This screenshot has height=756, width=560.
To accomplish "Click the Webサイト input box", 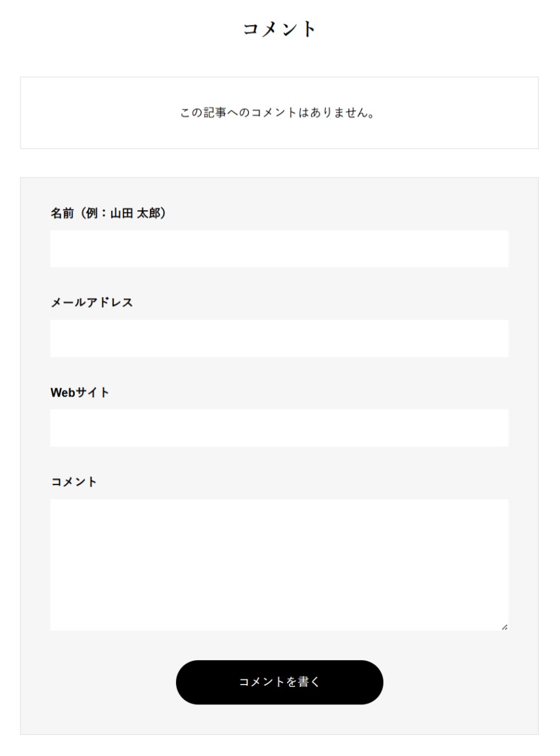I will point(279,428).
